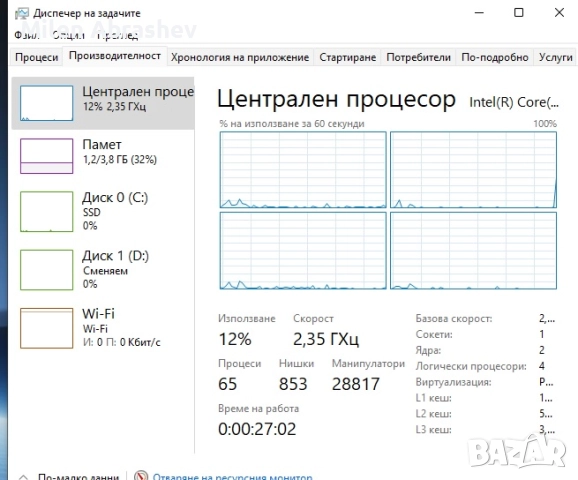Open the Стартиране tab
578x480 pixels.
point(347,58)
